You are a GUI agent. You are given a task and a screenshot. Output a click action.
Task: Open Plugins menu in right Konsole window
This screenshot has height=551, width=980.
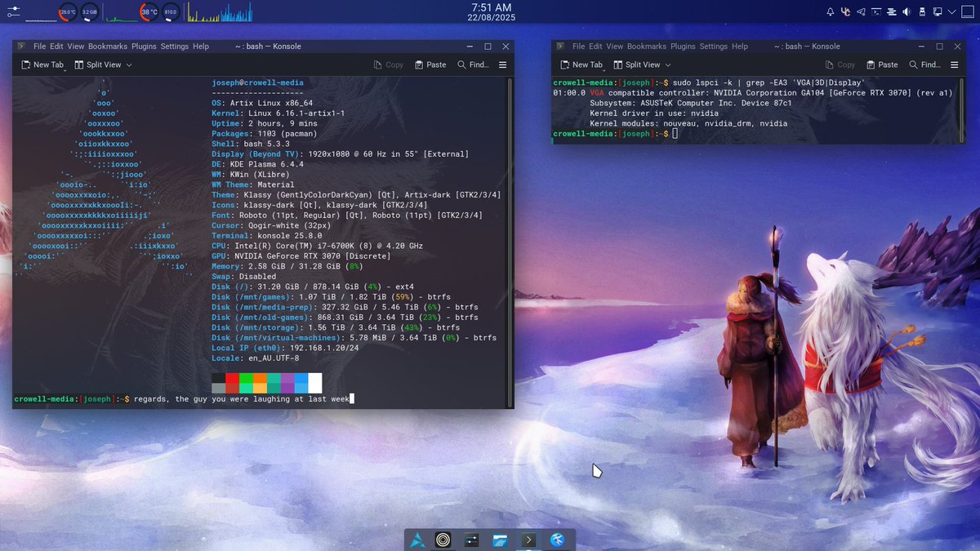click(683, 47)
